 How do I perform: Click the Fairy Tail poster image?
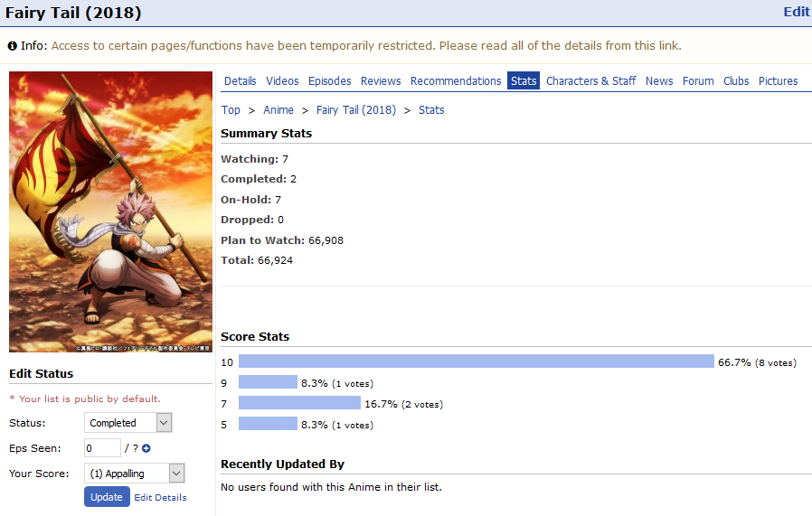tap(111, 211)
